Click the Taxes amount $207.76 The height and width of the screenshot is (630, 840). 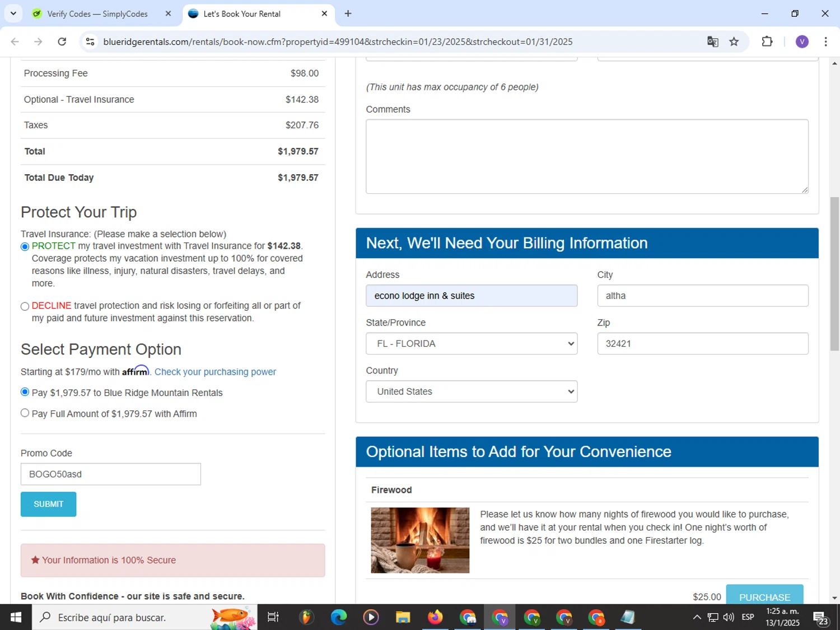coord(302,125)
